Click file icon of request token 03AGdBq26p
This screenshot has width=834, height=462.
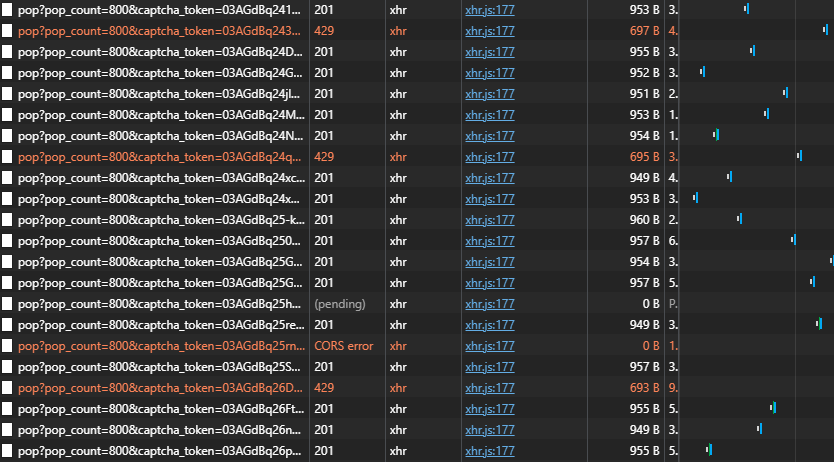pos(7,451)
